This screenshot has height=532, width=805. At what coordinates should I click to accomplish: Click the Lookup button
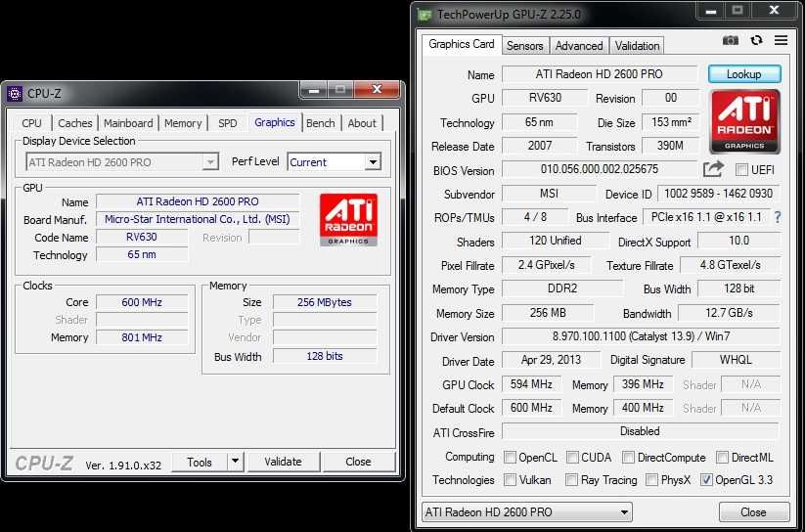tap(744, 74)
